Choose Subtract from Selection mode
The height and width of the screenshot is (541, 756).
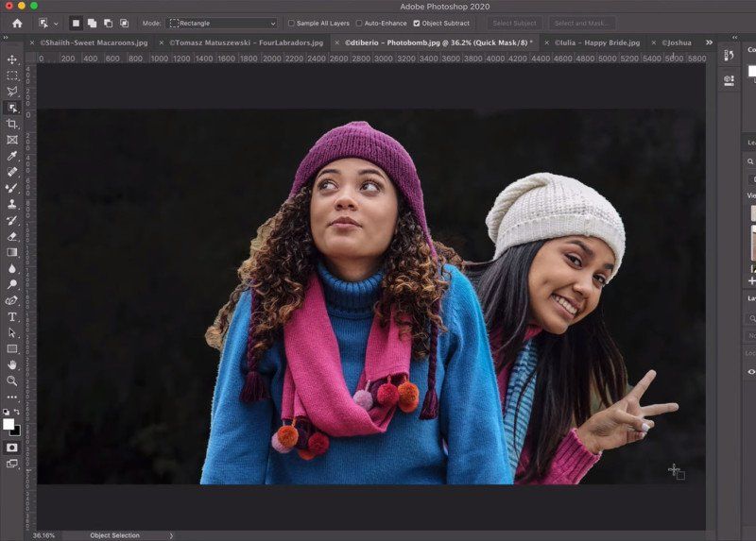coord(109,23)
